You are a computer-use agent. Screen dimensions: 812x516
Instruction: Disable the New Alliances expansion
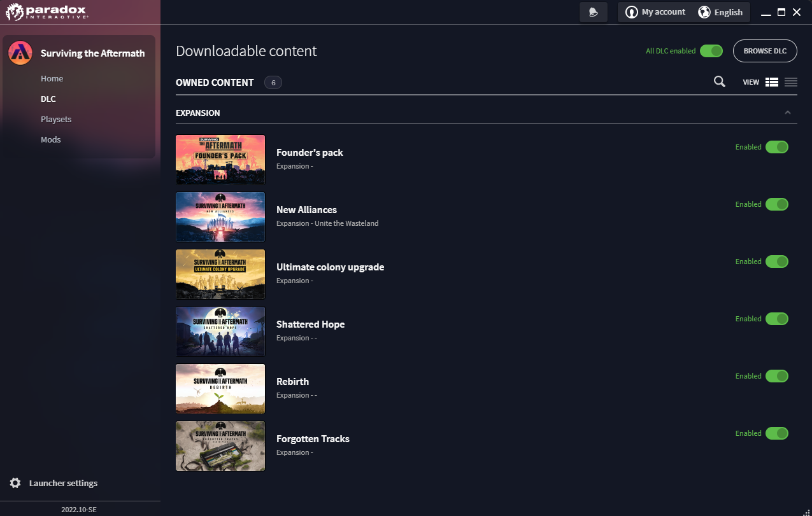(x=776, y=204)
